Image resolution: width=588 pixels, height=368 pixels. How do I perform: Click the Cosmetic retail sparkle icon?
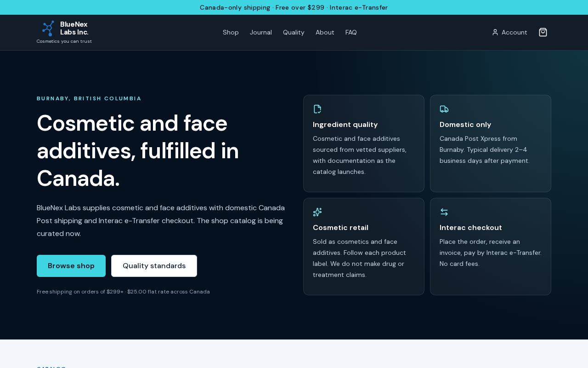click(317, 212)
